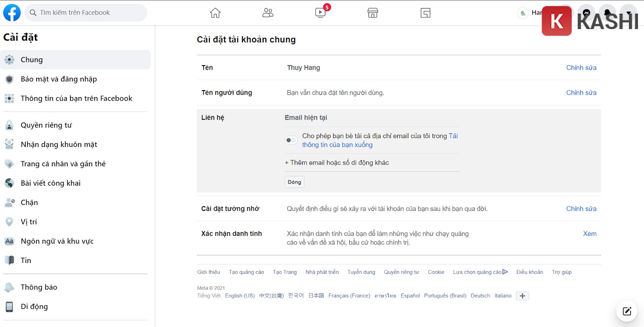Open Tạo quảng cáo footer link

pyautogui.click(x=246, y=272)
